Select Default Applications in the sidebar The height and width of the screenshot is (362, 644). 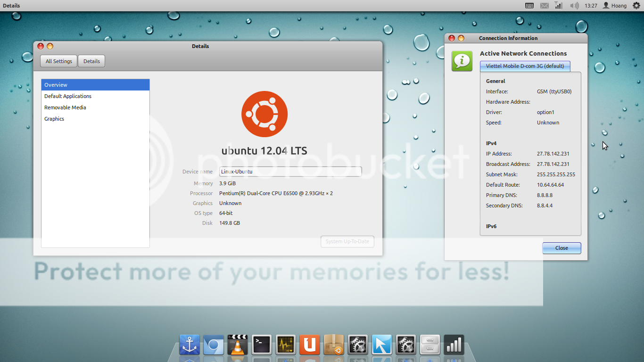tap(68, 96)
